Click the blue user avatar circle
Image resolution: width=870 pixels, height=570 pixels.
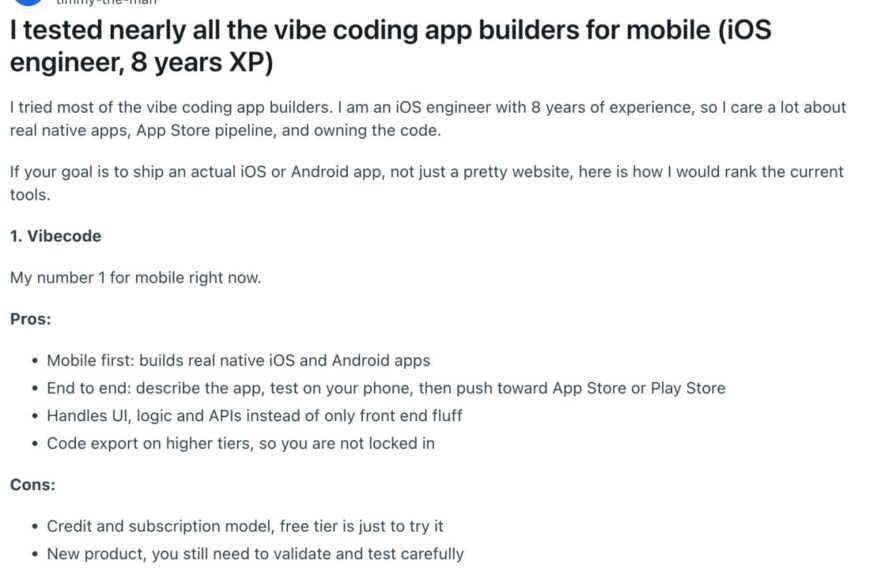tap(27, 2)
